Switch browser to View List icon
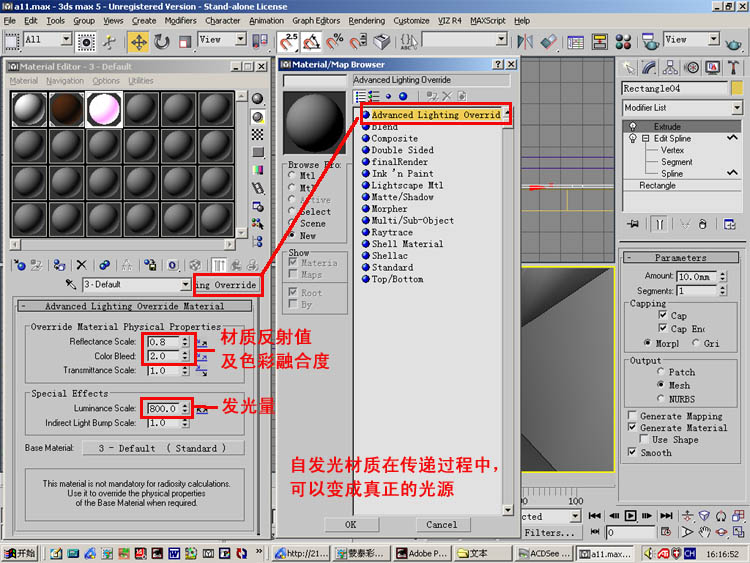The height and width of the screenshot is (563, 750). [x=361, y=96]
